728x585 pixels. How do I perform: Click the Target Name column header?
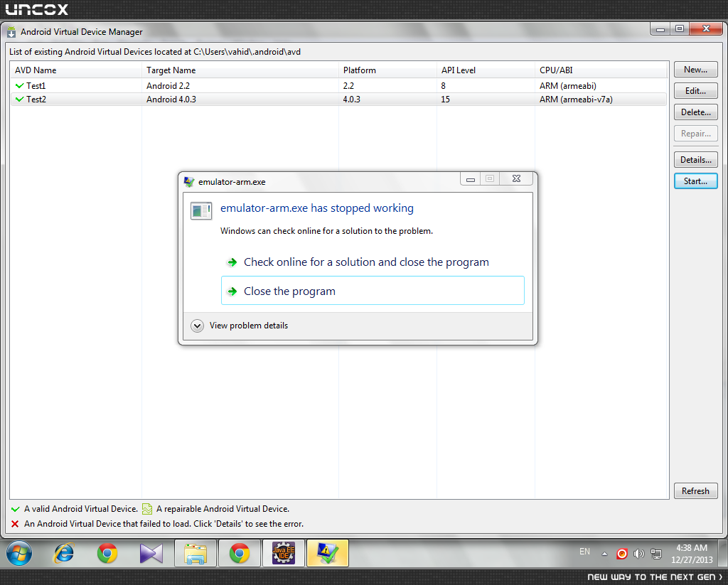tap(240, 70)
